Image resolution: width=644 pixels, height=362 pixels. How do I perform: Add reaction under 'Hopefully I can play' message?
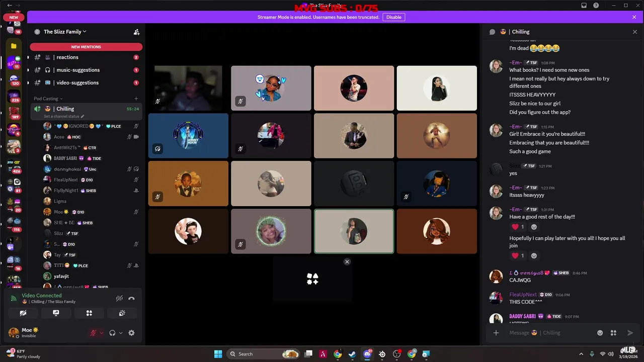534,256
